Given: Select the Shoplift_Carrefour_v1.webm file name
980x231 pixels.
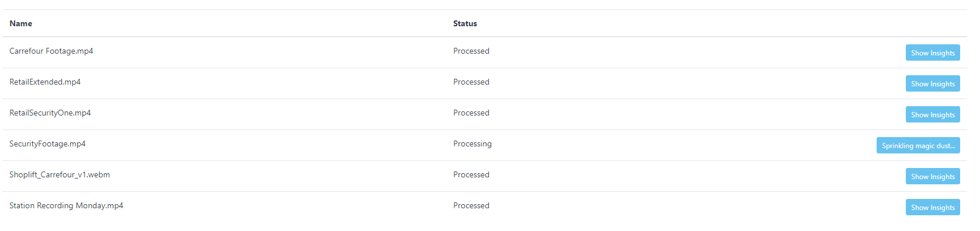Looking at the screenshot, I should (x=60, y=174).
